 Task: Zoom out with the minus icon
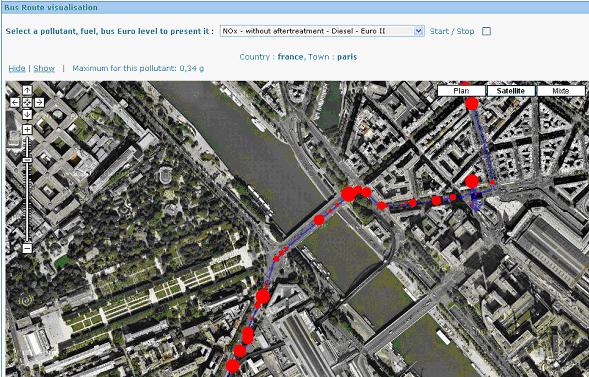point(27,248)
